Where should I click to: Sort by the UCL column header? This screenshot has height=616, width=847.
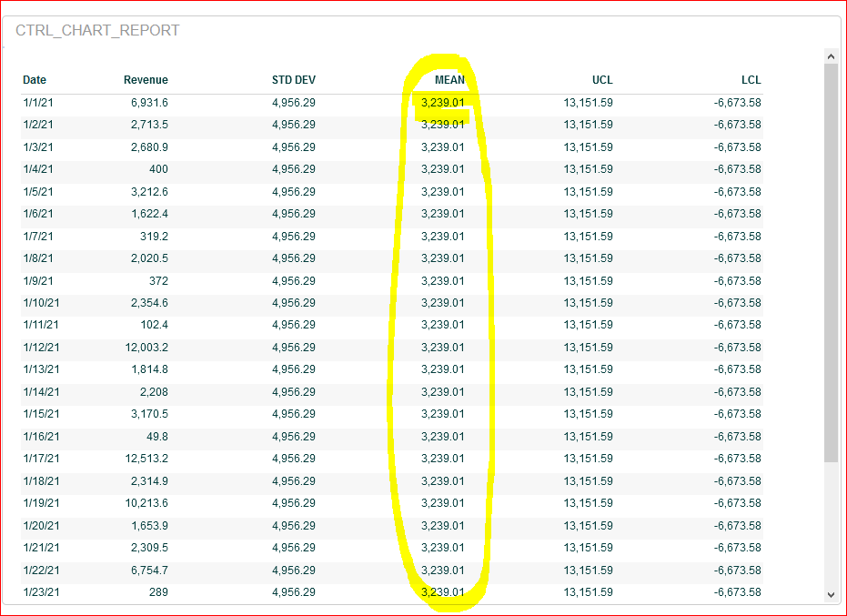point(602,80)
